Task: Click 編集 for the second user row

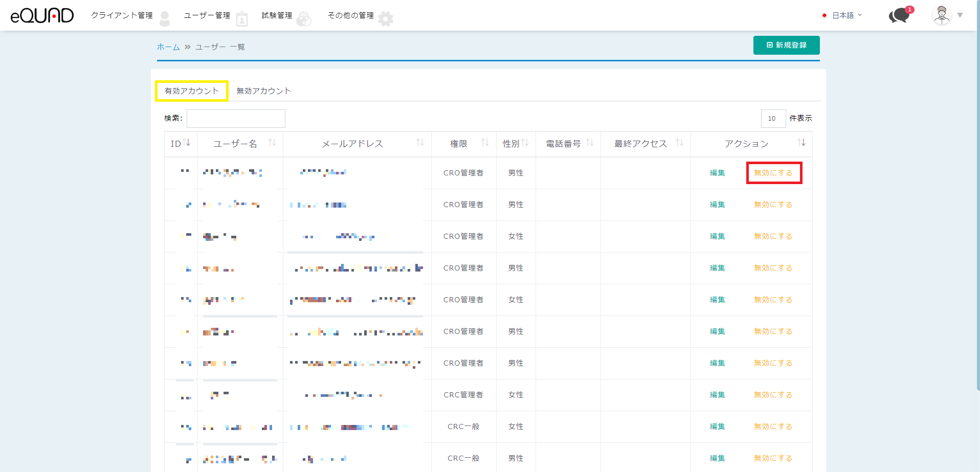Action: [717, 205]
